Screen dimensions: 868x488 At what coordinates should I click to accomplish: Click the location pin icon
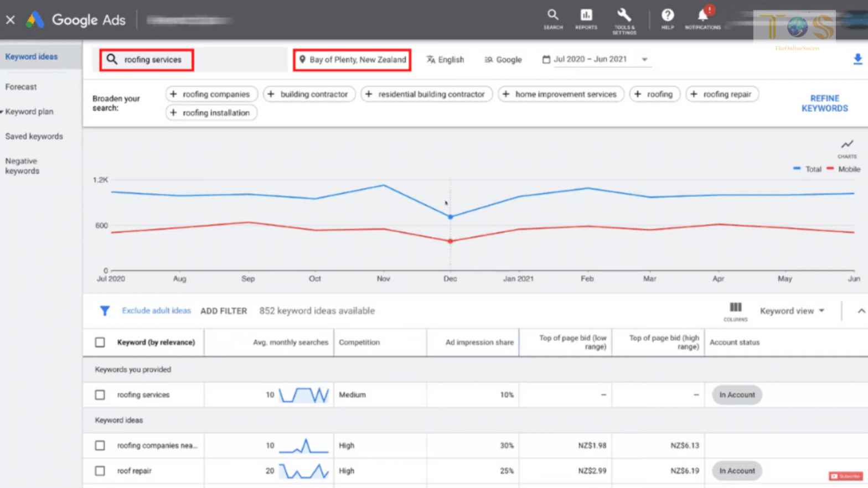(x=302, y=59)
